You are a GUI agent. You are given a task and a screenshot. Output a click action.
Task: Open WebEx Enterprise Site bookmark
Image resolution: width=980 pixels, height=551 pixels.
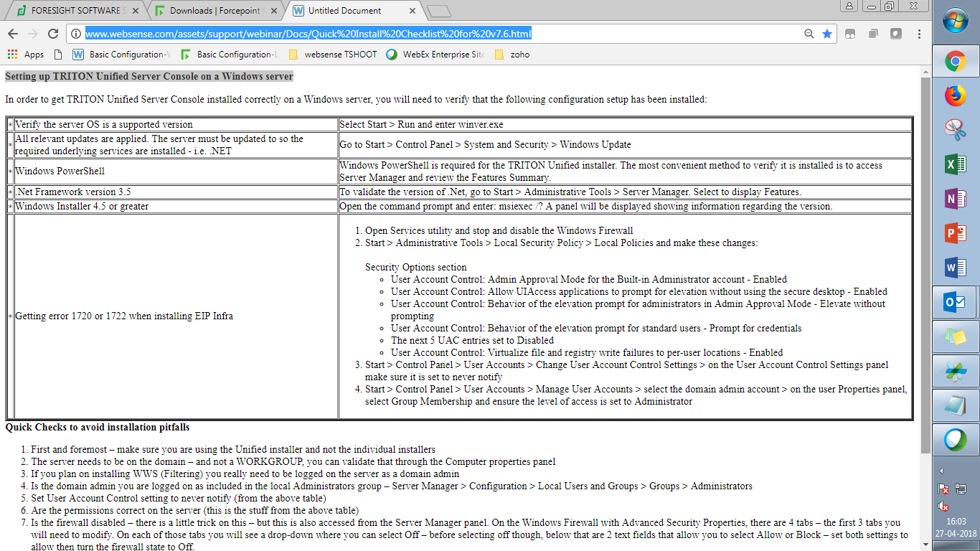[x=435, y=55]
